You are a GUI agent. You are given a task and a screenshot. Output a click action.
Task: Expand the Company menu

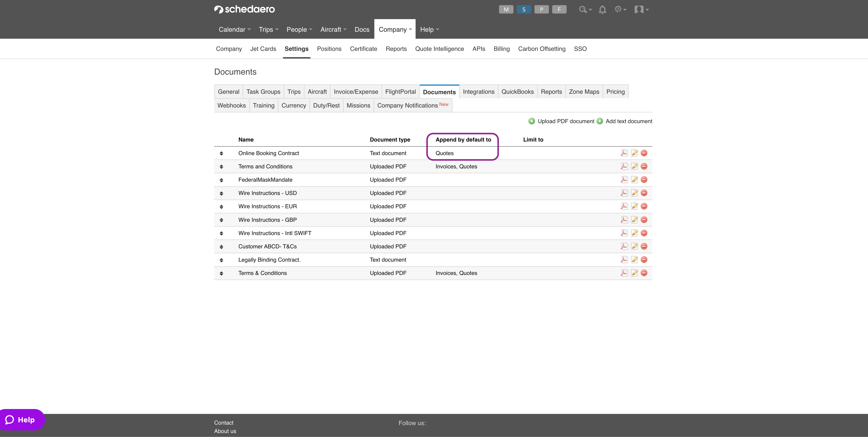pyautogui.click(x=395, y=29)
